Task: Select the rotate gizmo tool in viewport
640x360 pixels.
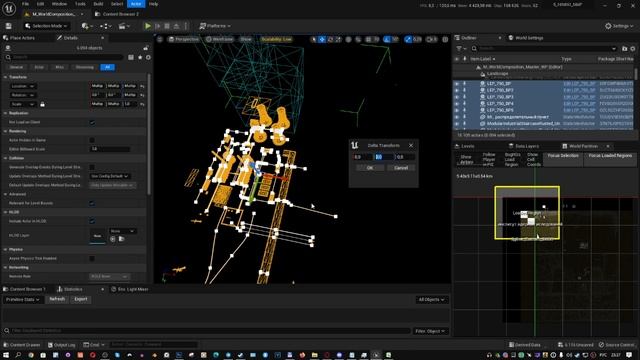Action: 330,39
